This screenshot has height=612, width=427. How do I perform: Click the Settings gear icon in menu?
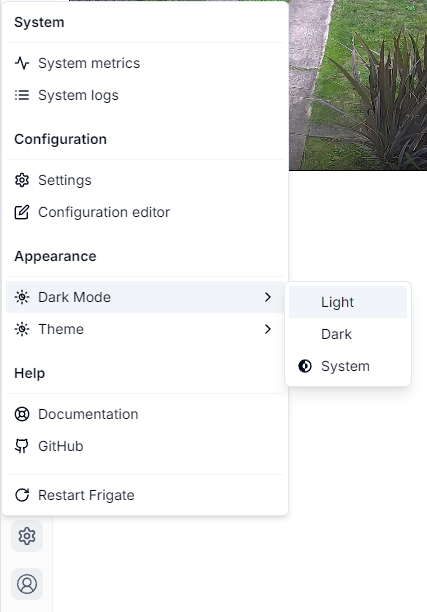22,180
